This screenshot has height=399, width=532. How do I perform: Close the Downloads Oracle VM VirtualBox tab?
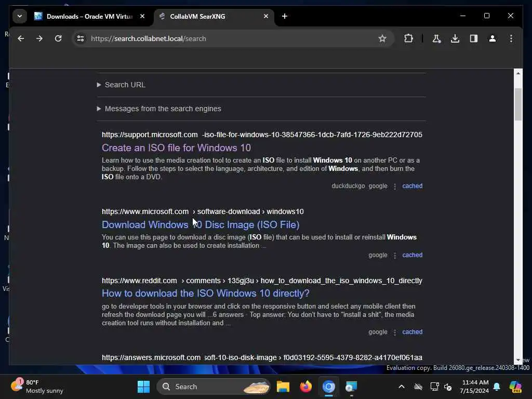tap(142, 16)
